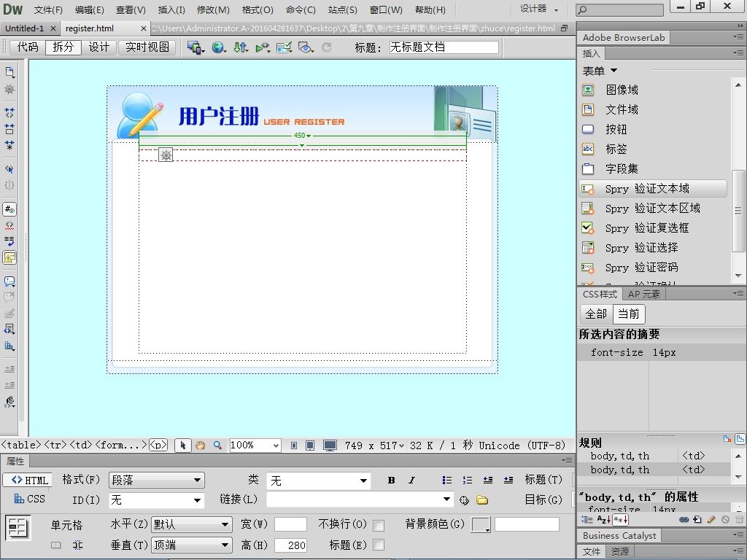Switch to the AP 元素 tab
Screen dimensions: 747x560
point(643,295)
